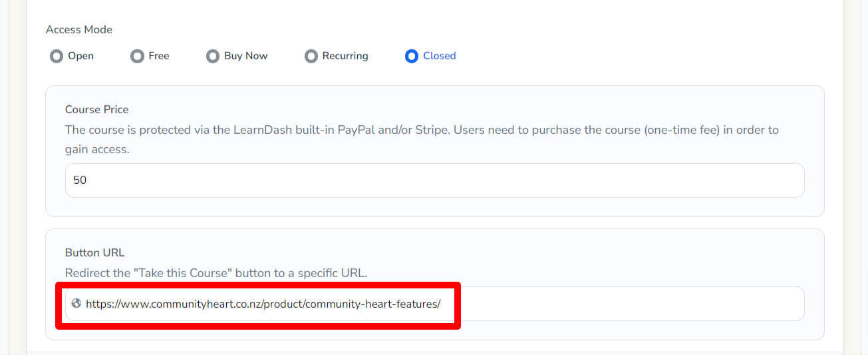Click the blue 'Closed' label text
The image size is (868, 355).
(x=440, y=56)
